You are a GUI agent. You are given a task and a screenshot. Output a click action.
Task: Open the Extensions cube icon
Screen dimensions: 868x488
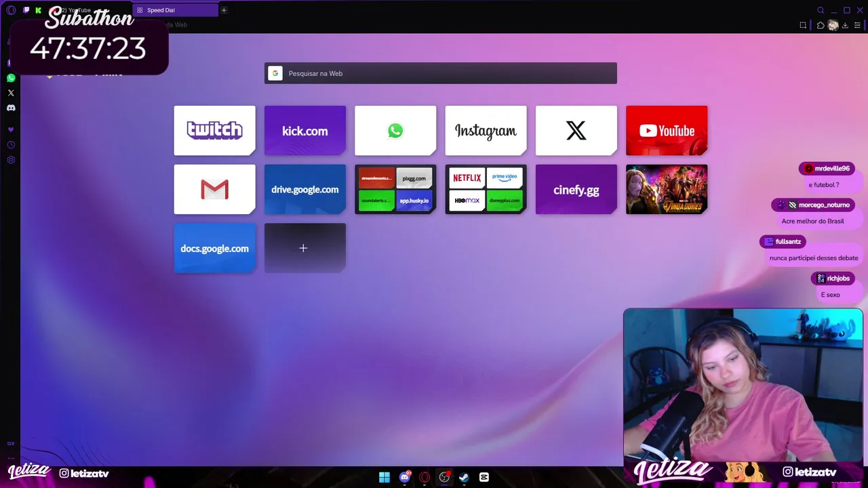click(821, 25)
